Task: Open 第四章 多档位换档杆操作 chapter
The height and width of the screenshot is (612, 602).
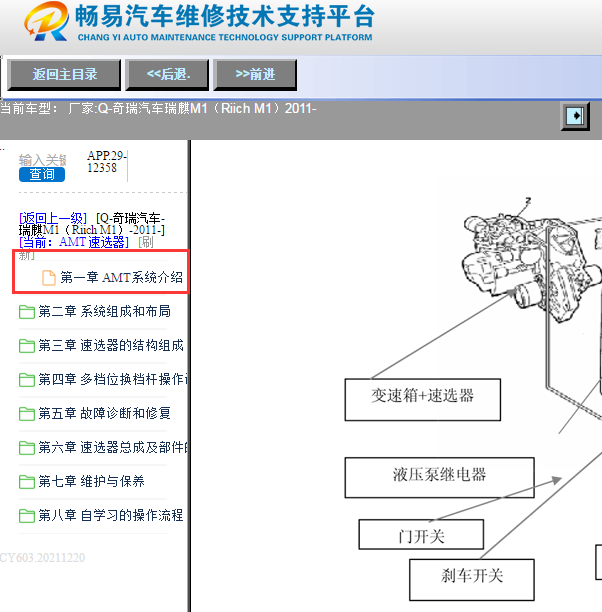Action: 113,379
